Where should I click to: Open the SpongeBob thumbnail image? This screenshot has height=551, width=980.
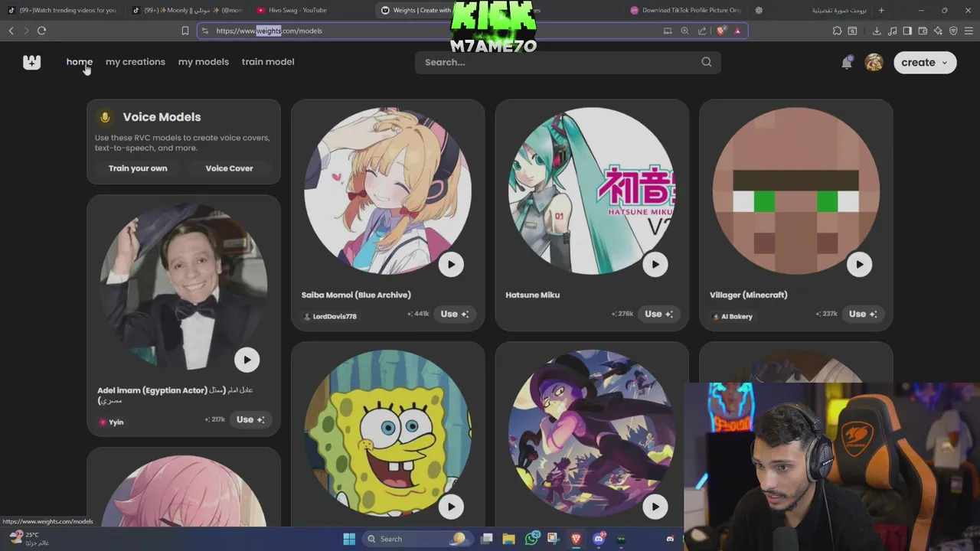[x=387, y=433]
